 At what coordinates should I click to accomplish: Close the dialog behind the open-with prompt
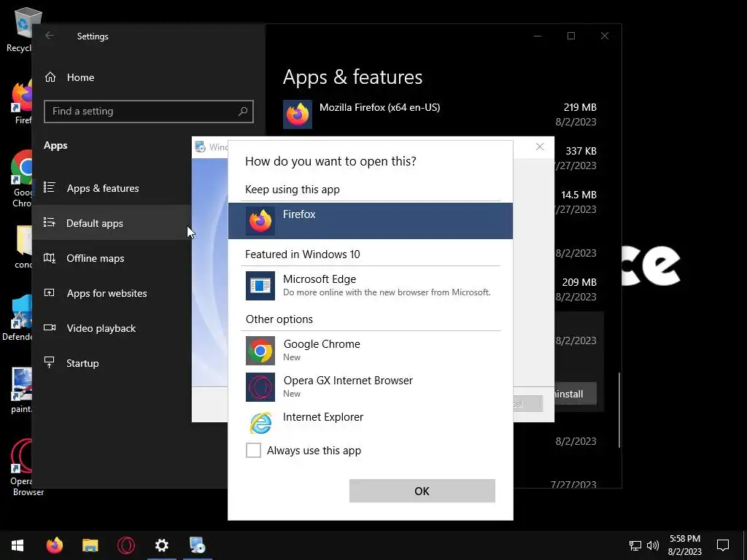[x=539, y=147]
